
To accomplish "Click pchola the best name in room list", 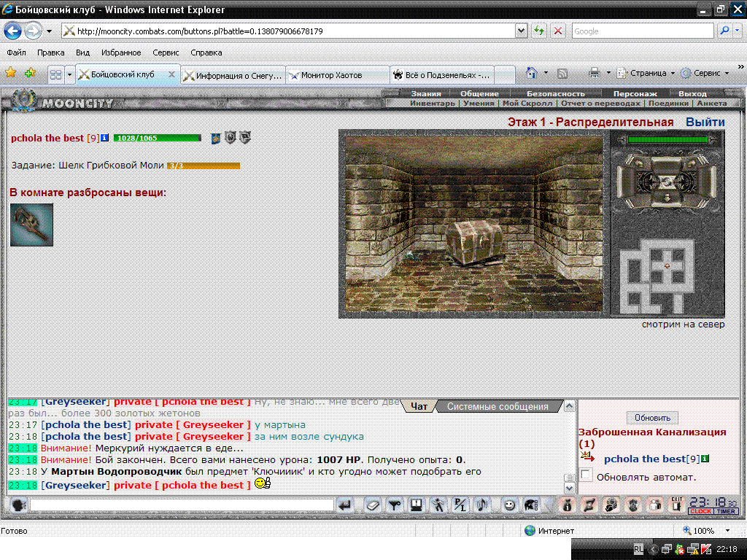I will (x=645, y=459).
